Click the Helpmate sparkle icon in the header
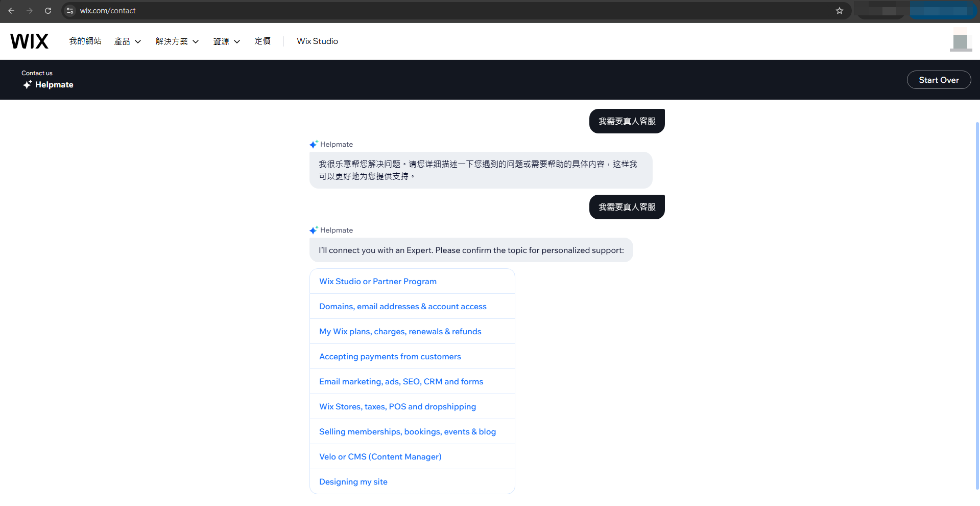 [x=28, y=85]
